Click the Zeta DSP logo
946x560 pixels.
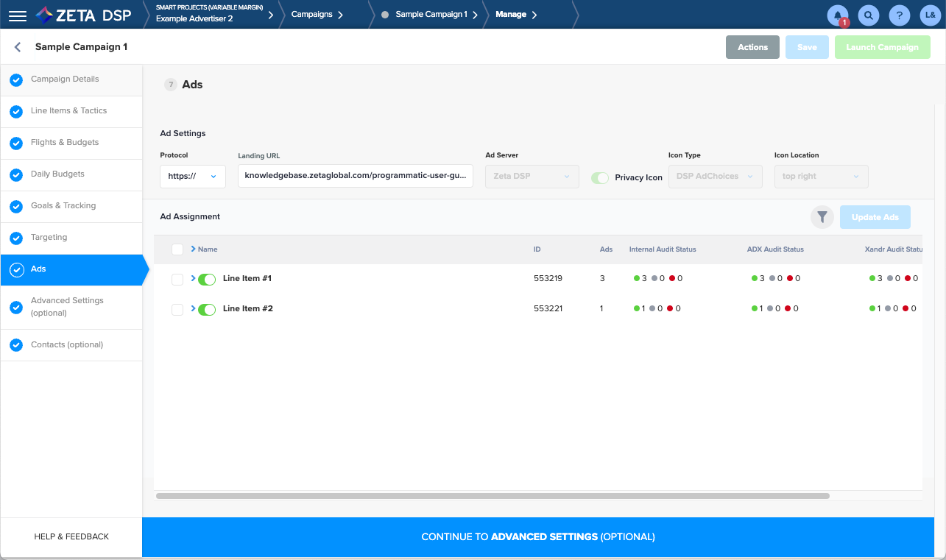(83, 15)
